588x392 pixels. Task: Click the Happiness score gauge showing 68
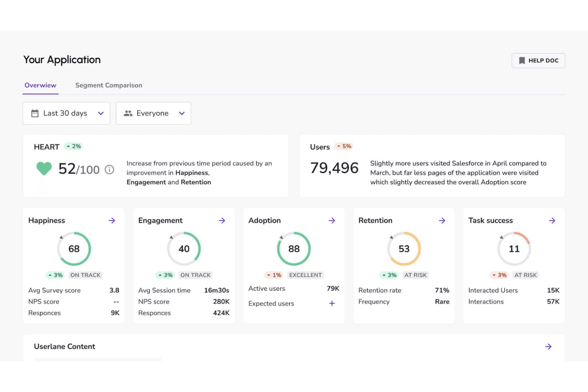(x=74, y=249)
